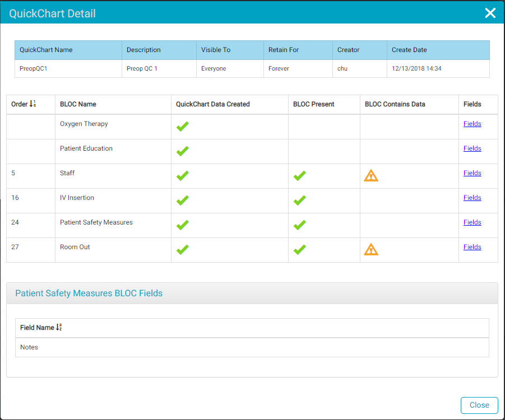This screenshot has height=420, width=505.
Task: Click Room Out QuickChart Data Created checkmark
Action: coord(182,250)
